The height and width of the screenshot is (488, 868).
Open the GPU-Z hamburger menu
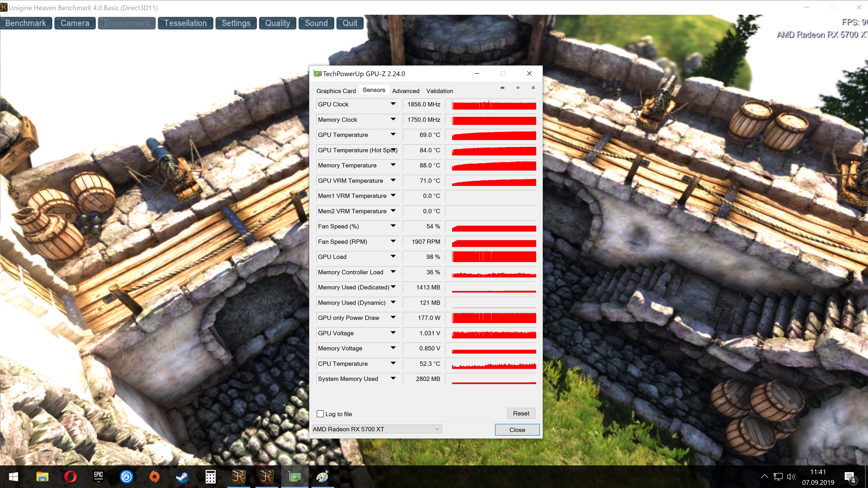(533, 88)
